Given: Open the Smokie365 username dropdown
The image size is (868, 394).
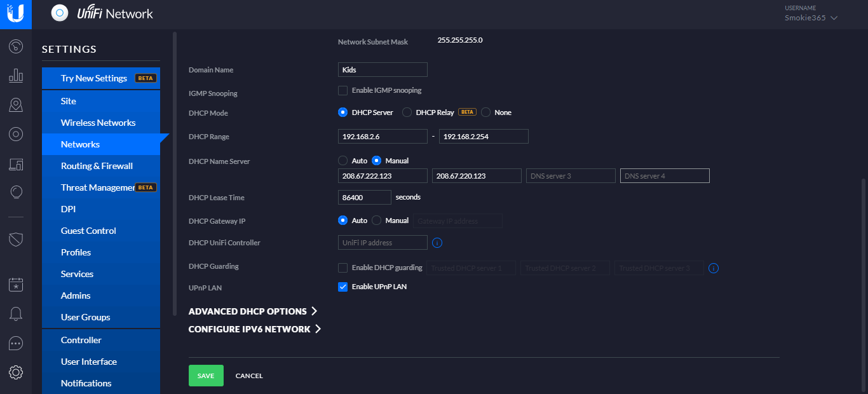Looking at the screenshot, I should (811, 18).
